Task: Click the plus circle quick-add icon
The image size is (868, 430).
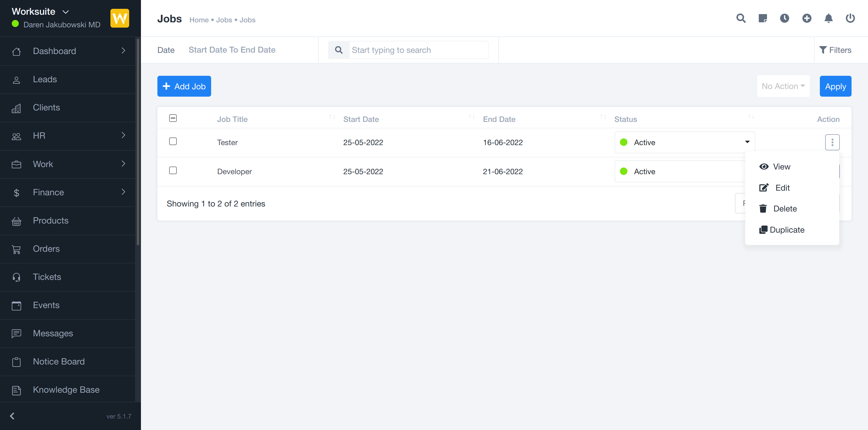Action: [x=806, y=18]
